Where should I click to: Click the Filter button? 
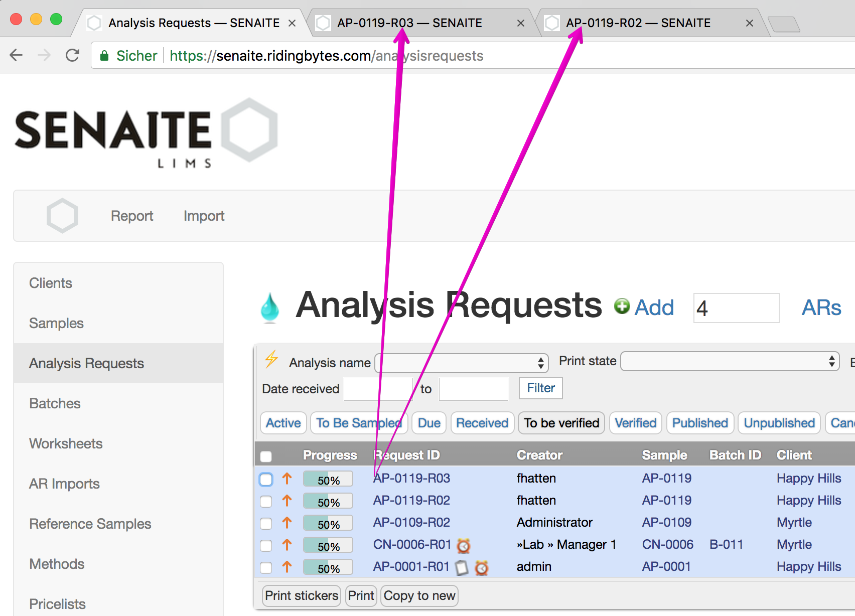(x=540, y=388)
